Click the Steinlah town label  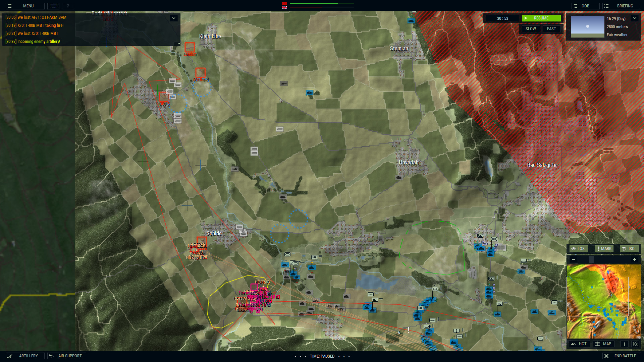point(399,48)
